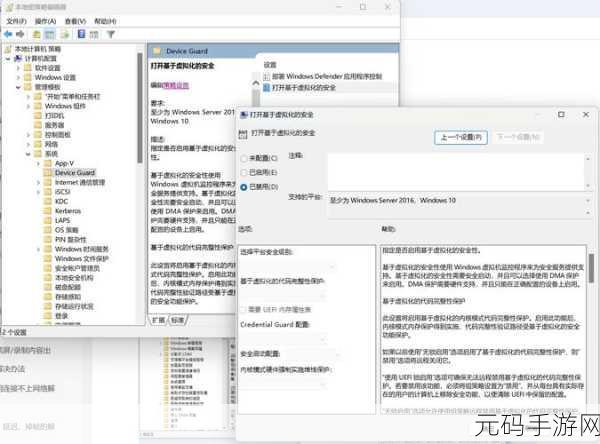
Task: Click the 编辑策略设置 link
Action: pyautogui.click(x=176, y=85)
